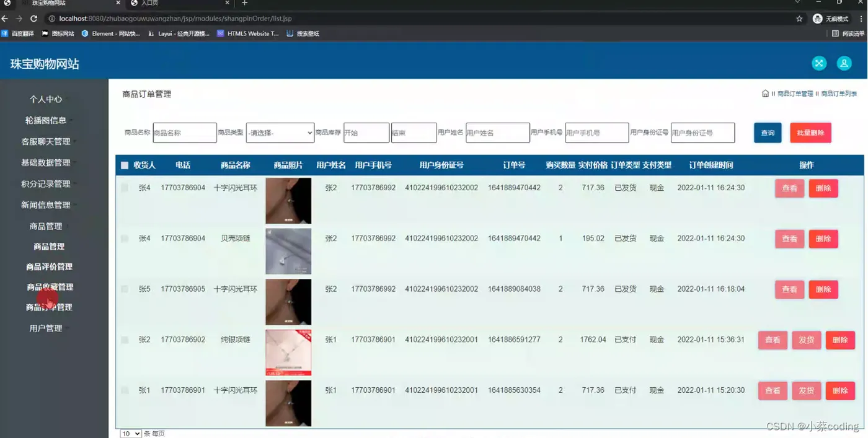Collapse the top-level 商品管理 sidebar menu
This screenshot has width=868, height=438.
click(46, 226)
